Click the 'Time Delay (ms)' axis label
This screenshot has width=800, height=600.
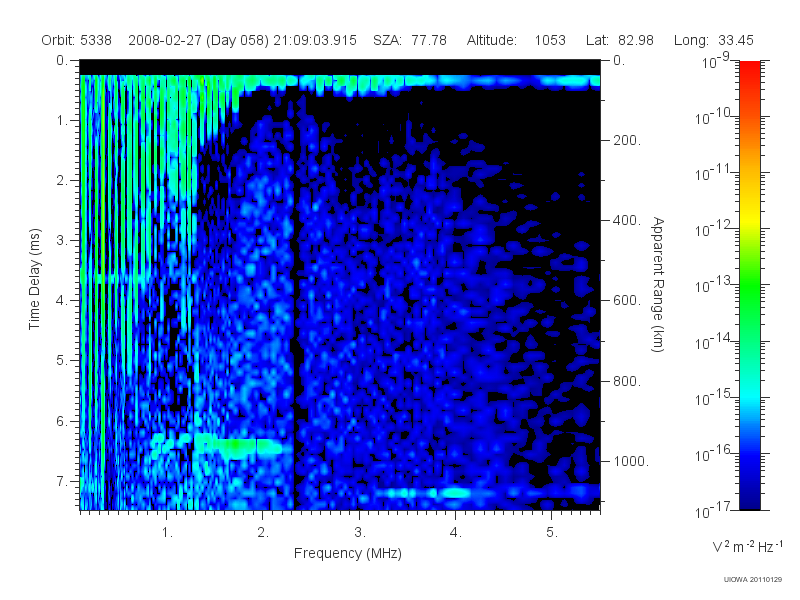point(34,279)
